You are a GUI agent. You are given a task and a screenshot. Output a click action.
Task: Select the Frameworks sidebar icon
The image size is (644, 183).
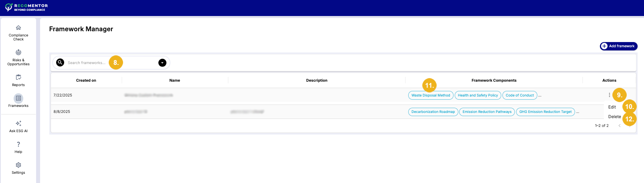coord(18,99)
